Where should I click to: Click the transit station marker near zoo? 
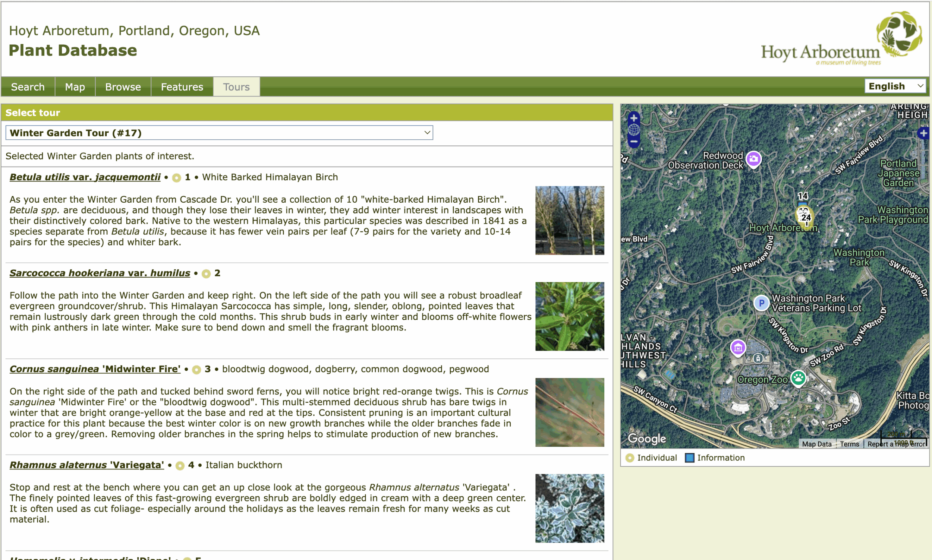758,358
